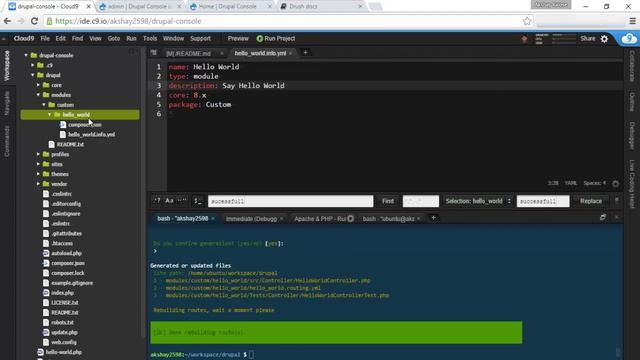Click the Replace button
Screen dimensions: 640x360
point(591,201)
